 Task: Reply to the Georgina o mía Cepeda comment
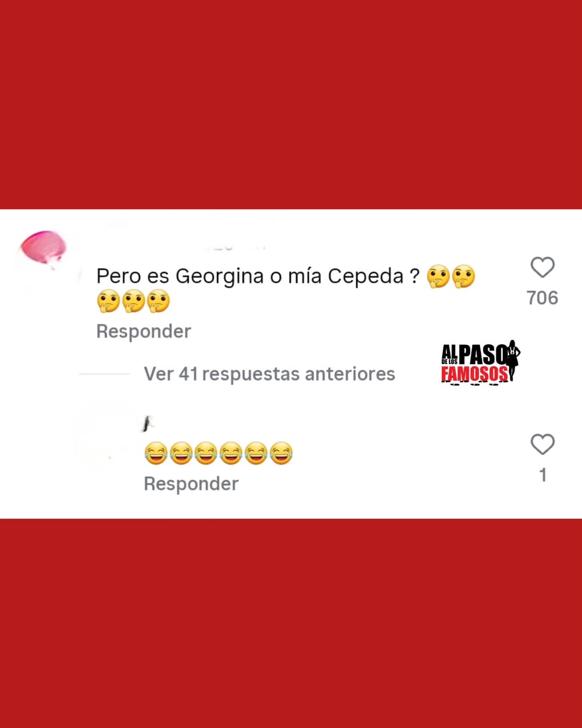pos(143,331)
